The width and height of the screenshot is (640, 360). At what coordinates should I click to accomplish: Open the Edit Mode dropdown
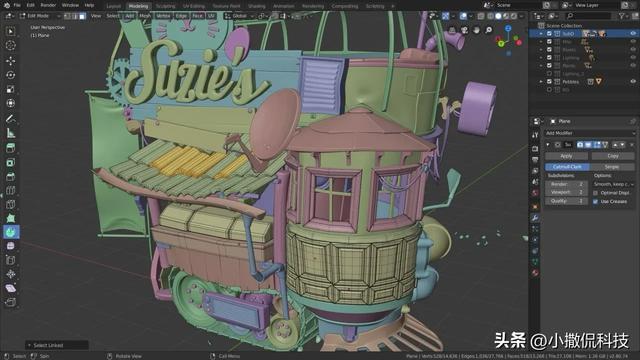pos(40,16)
